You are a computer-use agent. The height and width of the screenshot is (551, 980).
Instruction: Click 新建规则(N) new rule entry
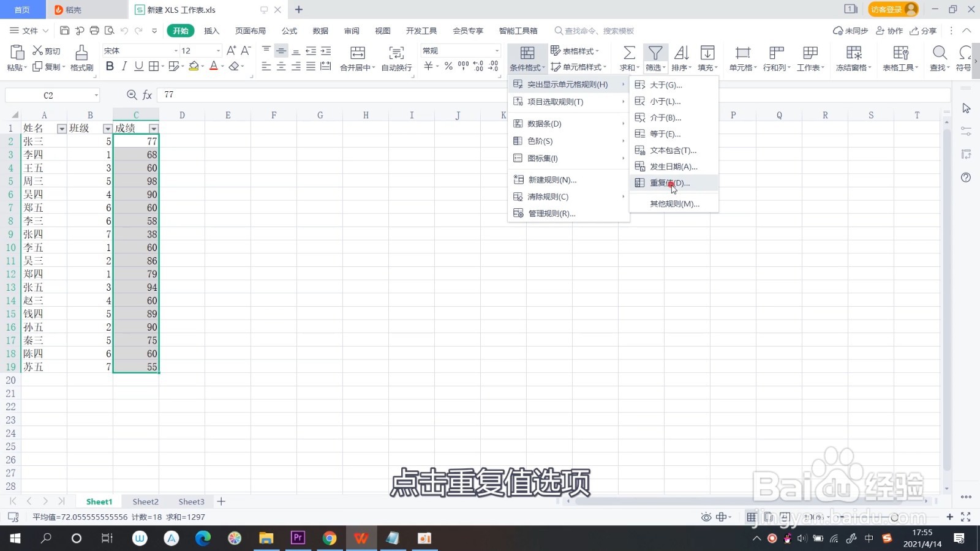click(x=568, y=179)
